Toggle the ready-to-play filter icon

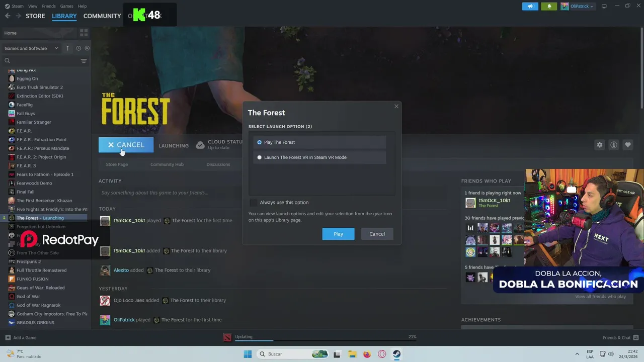click(x=87, y=48)
